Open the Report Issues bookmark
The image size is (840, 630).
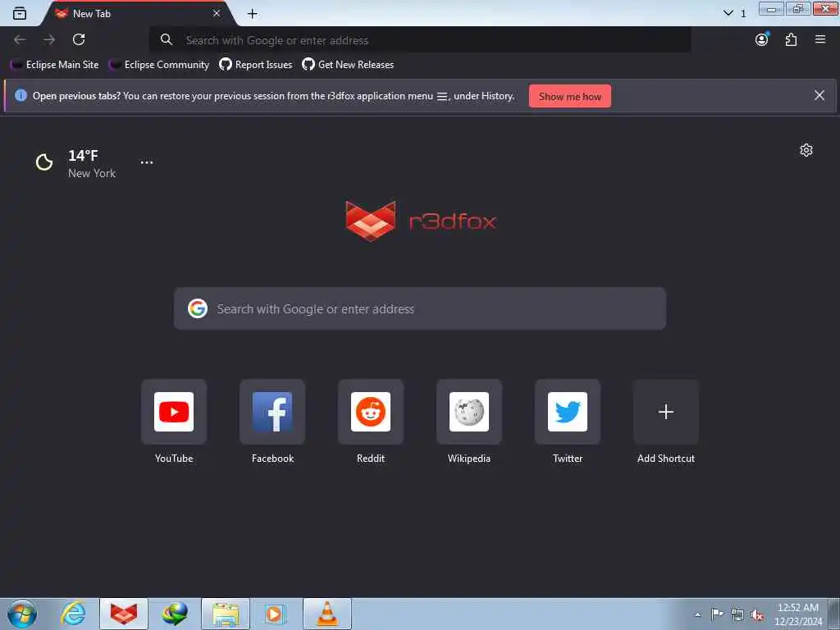tap(256, 64)
